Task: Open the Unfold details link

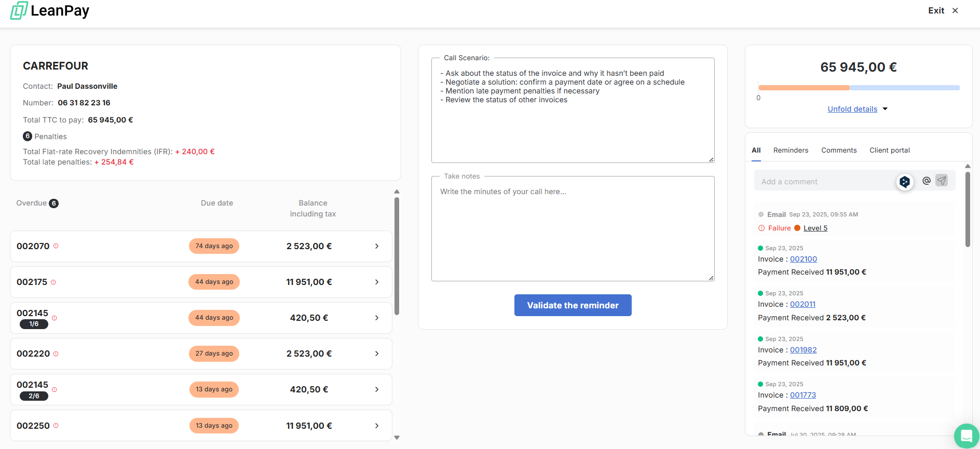Action: pos(852,109)
